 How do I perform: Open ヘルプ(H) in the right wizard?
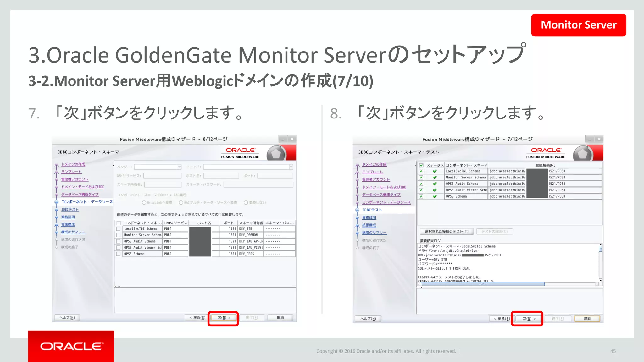[368, 319]
